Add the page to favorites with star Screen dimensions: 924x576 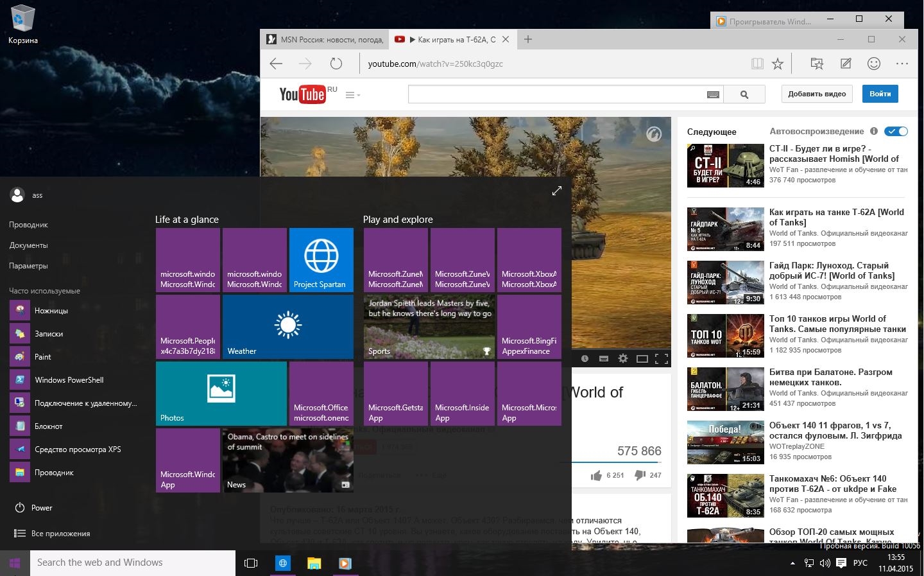pyautogui.click(x=778, y=64)
